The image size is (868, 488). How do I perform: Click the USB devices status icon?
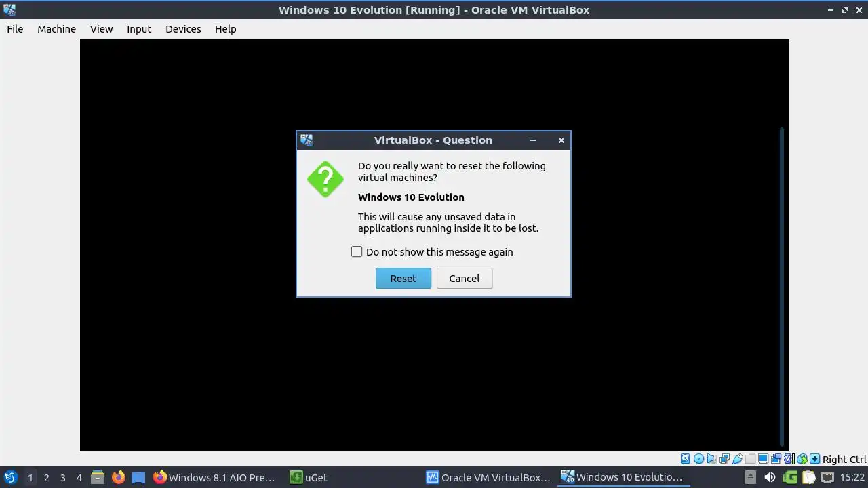737,459
